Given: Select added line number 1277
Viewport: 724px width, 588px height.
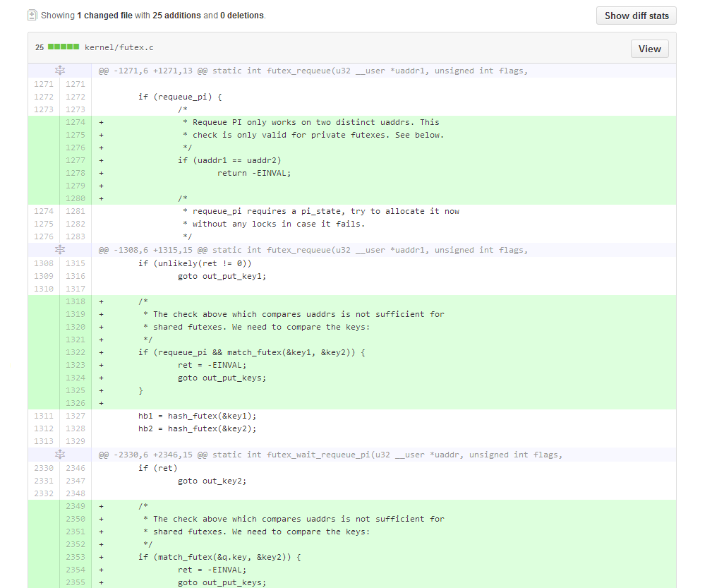Looking at the screenshot, I should pos(75,160).
